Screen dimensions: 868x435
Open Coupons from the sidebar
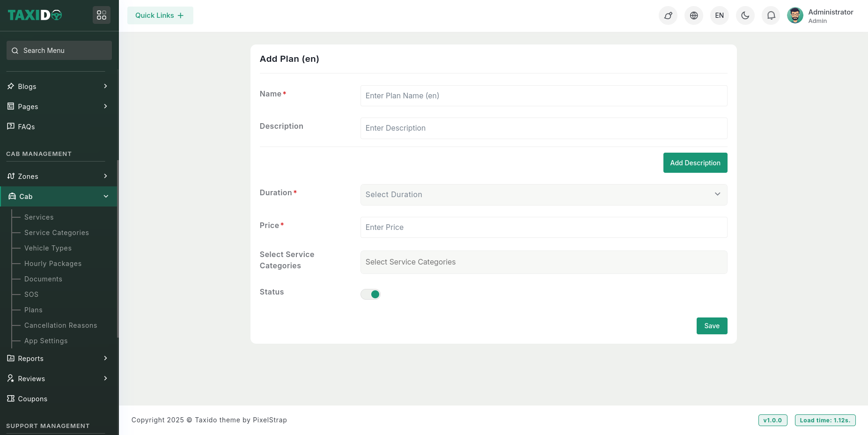coord(32,399)
